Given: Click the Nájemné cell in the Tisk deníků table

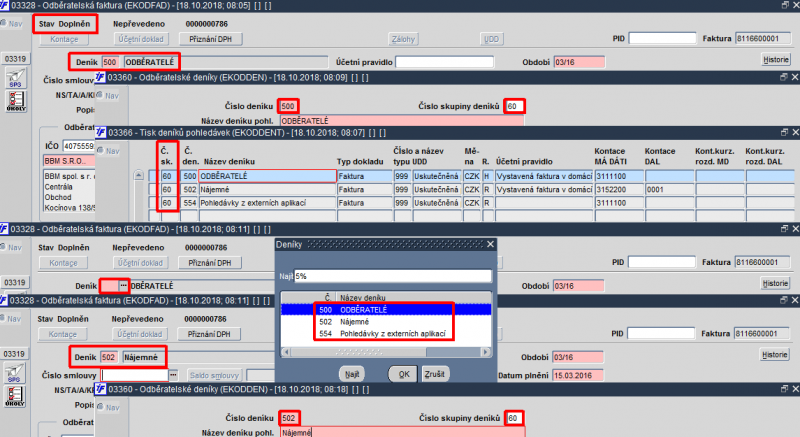Looking at the screenshot, I should pyautogui.click(x=267, y=189).
